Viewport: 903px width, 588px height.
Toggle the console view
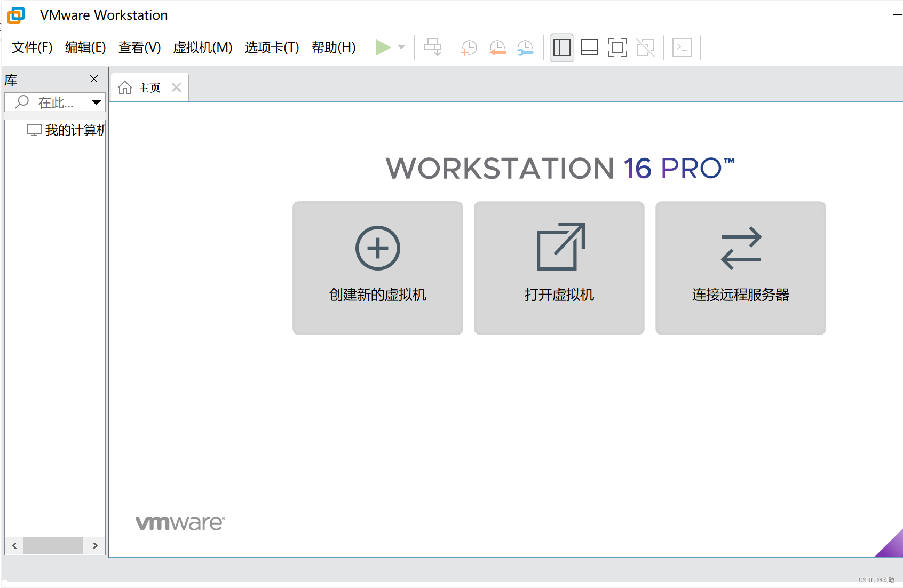pyautogui.click(x=682, y=47)
